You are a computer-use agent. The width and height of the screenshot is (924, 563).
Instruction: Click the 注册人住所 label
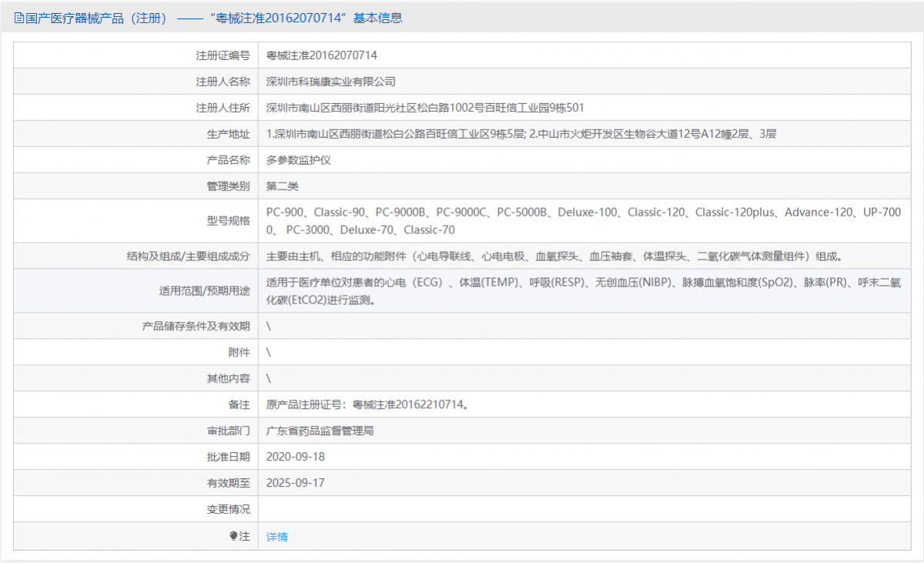pos(223,108)
